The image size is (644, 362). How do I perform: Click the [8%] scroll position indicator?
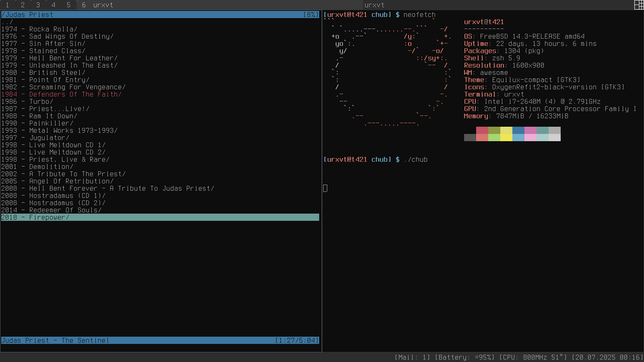tap(311, 14)
